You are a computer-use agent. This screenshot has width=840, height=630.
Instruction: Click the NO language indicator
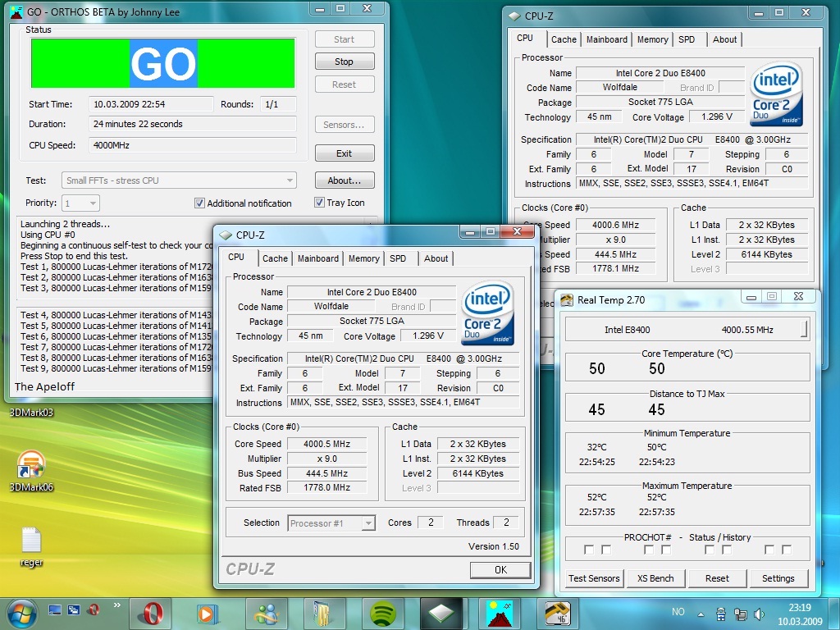click(678, 612)
